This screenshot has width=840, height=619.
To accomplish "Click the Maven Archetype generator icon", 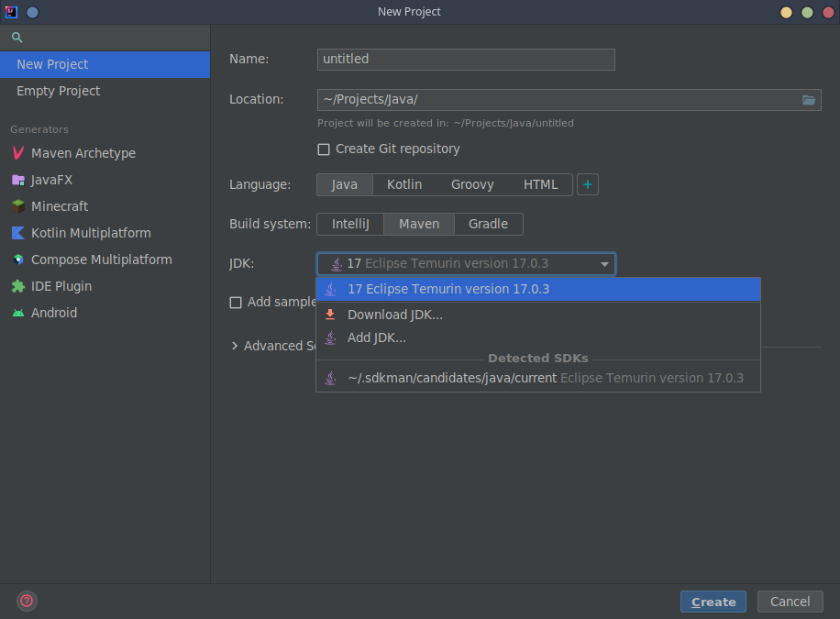I will 18,153.
